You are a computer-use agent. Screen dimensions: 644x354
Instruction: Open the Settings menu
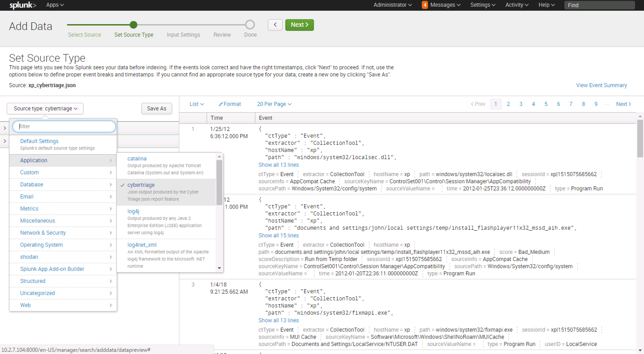(x=483, y=5)
